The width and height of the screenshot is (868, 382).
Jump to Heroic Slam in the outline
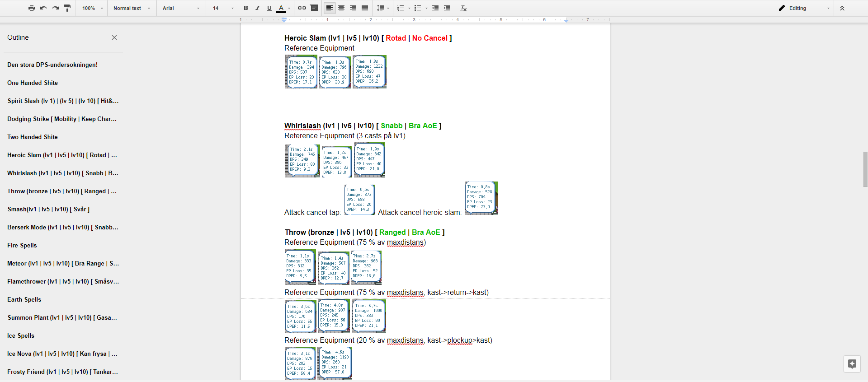coord(62,155)
